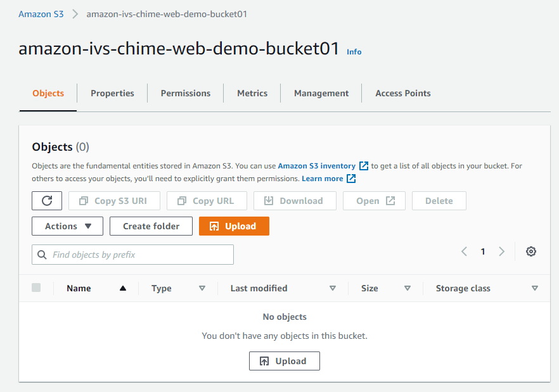The width and height of the screenshot is (559, 392).
Task: Switch to the Properties tab
Action: [x=112, y=93]
